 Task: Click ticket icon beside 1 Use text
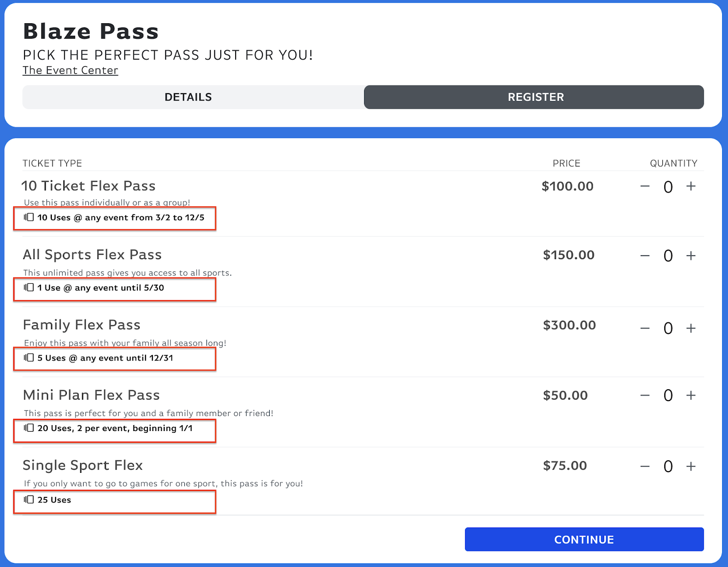pos(29,287)
